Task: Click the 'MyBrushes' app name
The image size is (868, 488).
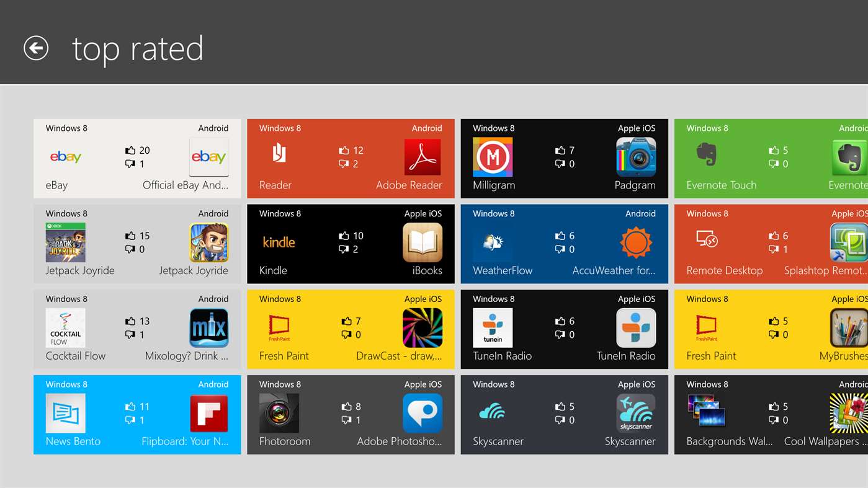Action: (x=843, y=356)
